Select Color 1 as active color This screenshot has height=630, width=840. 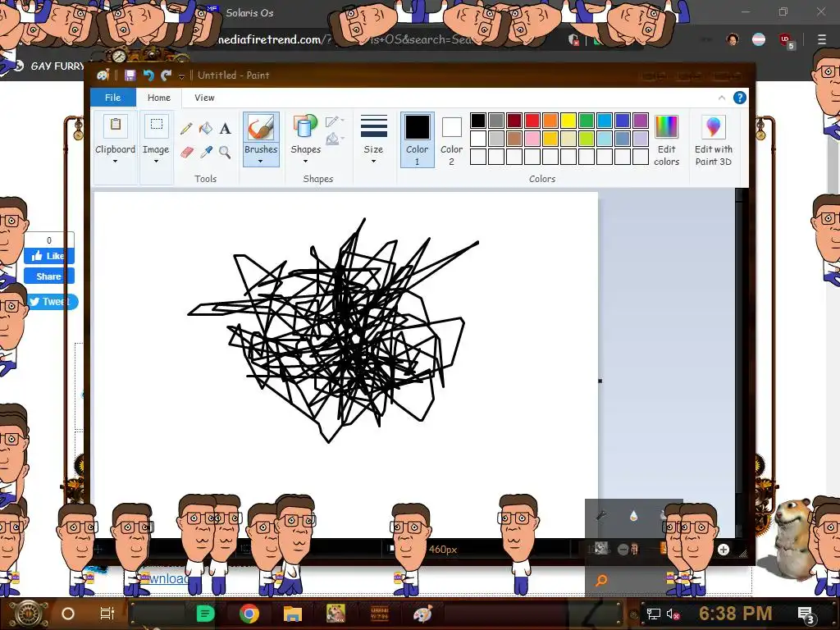[418, 139]
